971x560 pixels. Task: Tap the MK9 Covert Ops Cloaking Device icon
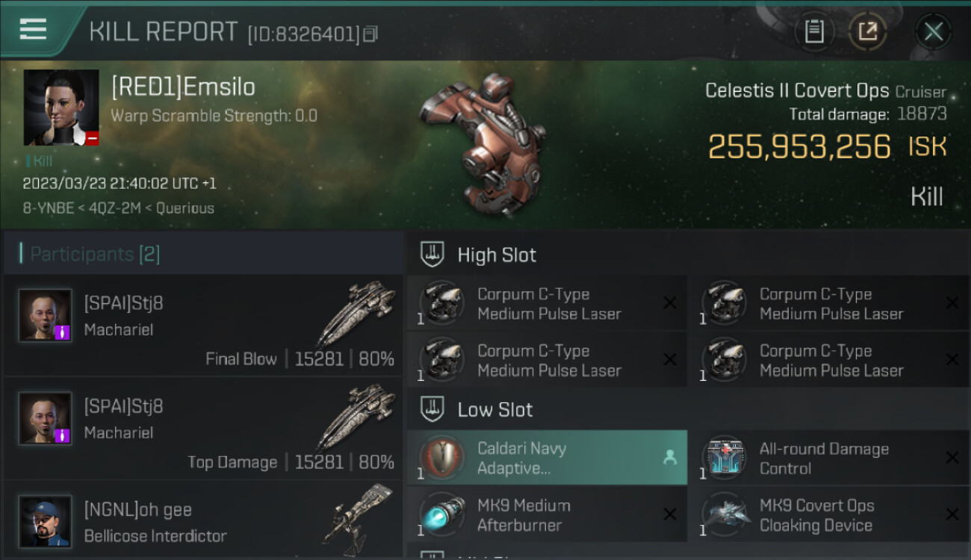click(x=724, y=514)
